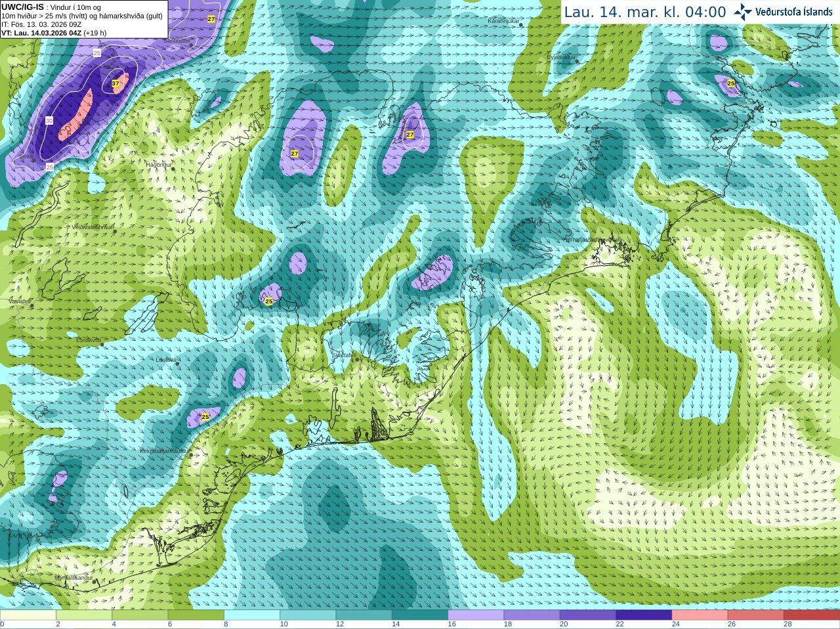Select the 16–18 m/s lavender swatch

click(476, 615)
